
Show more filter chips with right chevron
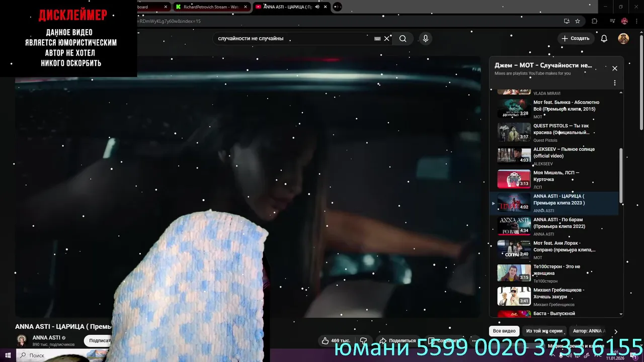pyautogui.click(x=615, y=331)
